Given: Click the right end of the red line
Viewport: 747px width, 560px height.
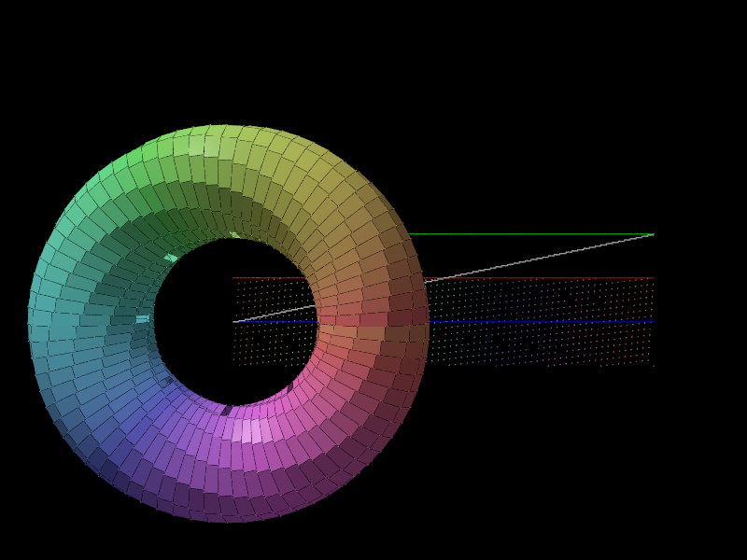Looking at the screenshot, I should [653, 278].
